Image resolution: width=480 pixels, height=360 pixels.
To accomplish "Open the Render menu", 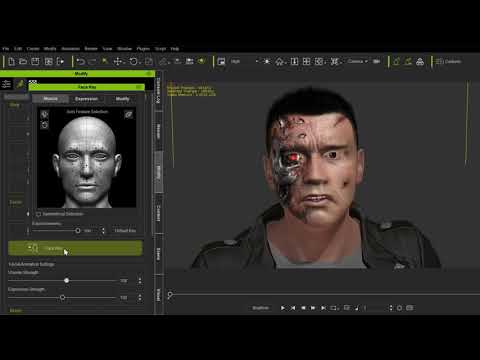I will (x=91, y=49).
